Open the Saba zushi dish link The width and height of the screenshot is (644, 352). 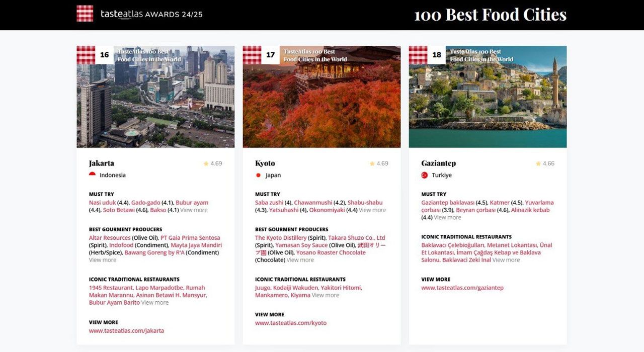pos(269,203)
